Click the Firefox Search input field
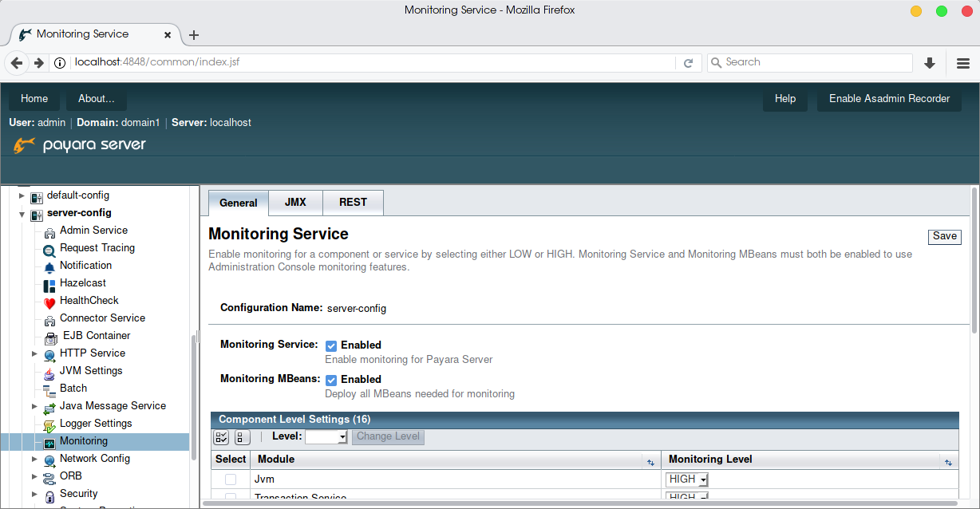Screen dimensions: 980x509 coord(809,62)
